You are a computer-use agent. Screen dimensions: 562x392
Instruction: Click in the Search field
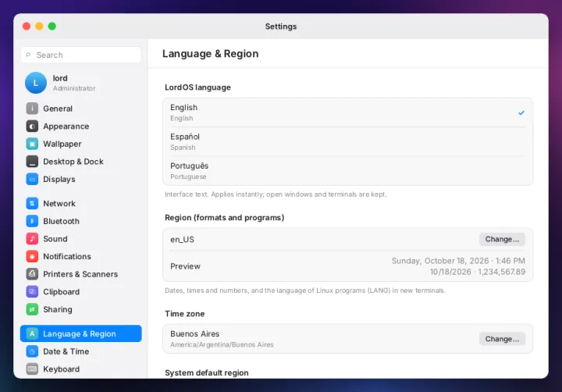(x=80, y=55)
